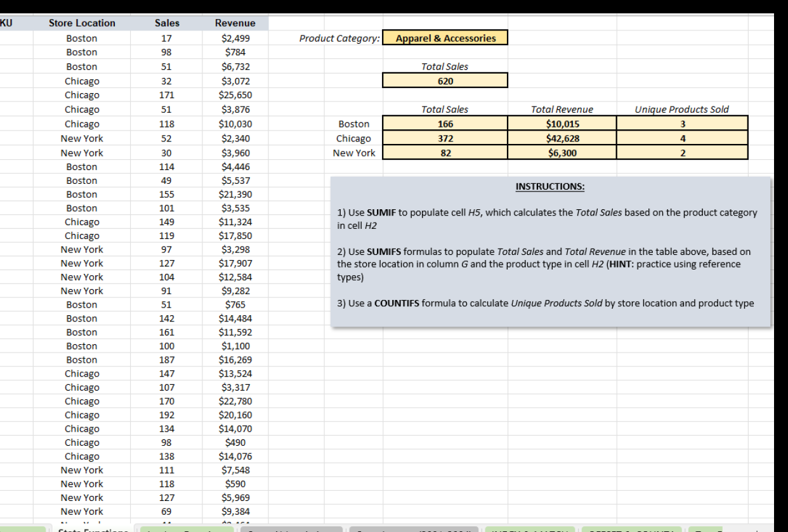Select New York total sales cell 82
788x532 pixels.
[445, 152]
